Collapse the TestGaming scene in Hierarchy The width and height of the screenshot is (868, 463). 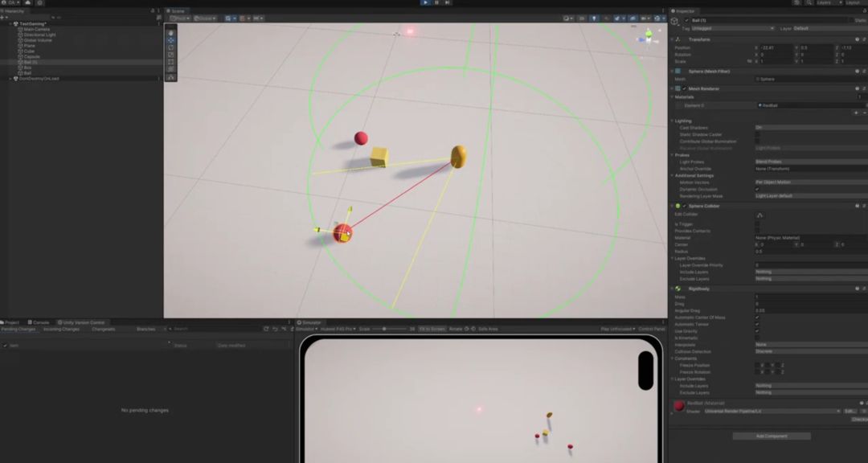pos(10,24)
